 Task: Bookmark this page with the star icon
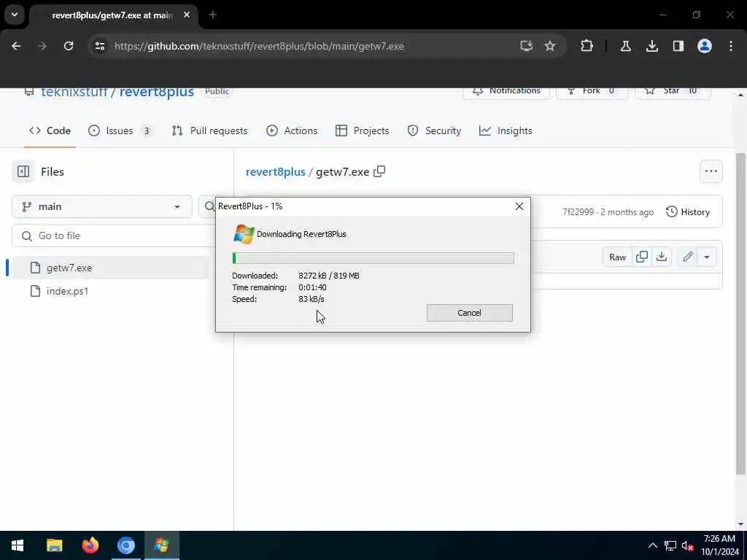pos(550,46)
